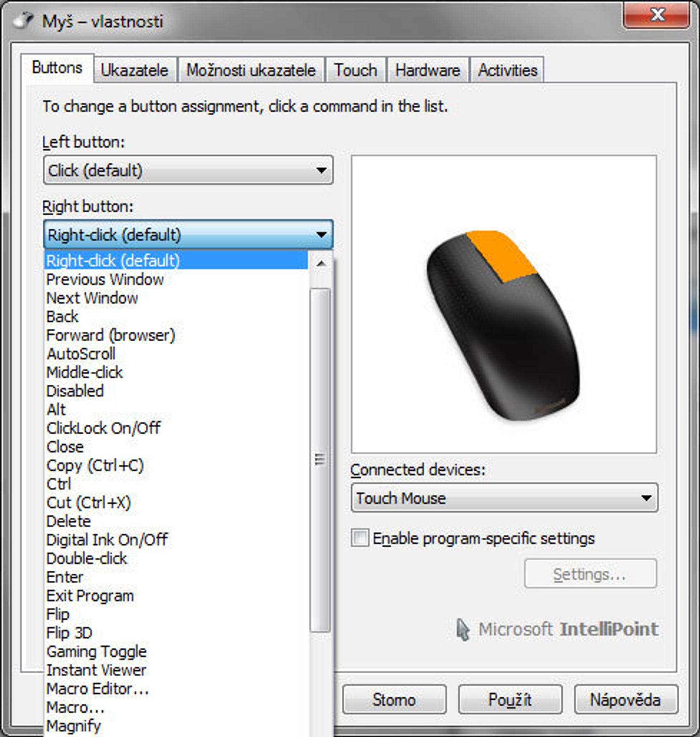Select Forward (browser) option
Viewport: 700px width, 737px height.
pos(176,335)
